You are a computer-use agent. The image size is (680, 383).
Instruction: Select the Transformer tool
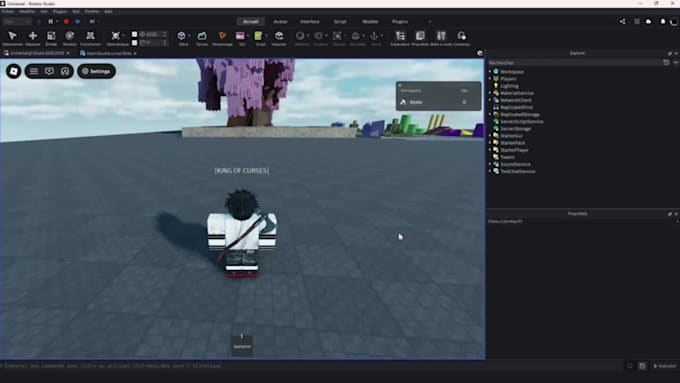90,38
